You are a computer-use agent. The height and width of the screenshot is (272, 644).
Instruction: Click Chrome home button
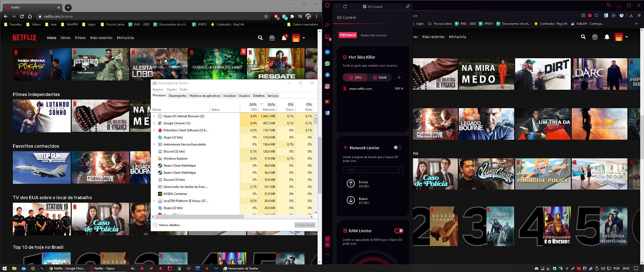coord(30,16)
